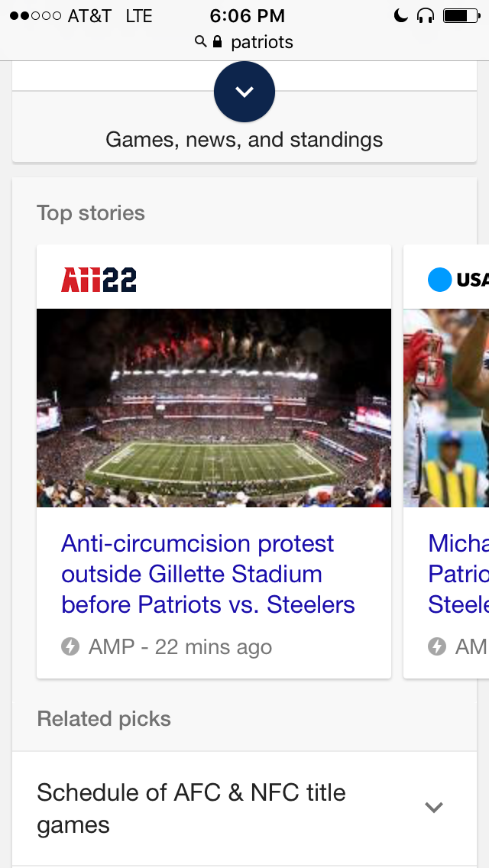Open the partially visible Micha... headline
The height and width of the screenshot is (868, 489).
point(458,574)
